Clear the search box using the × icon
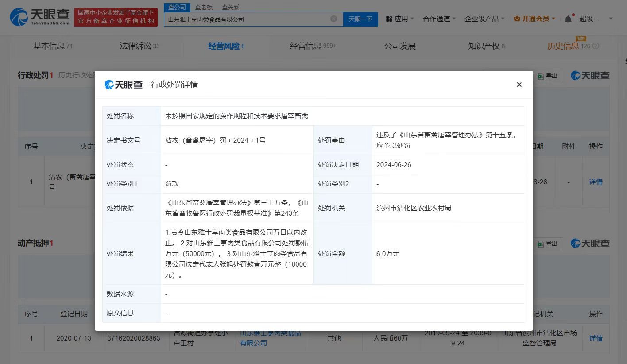627x364 pixels. click(x=334, y=19)
